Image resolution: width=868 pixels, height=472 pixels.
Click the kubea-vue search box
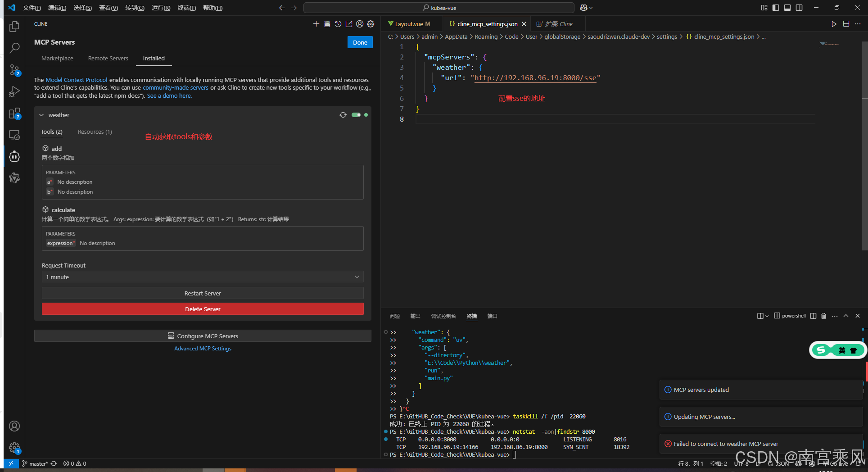[439, 8]
